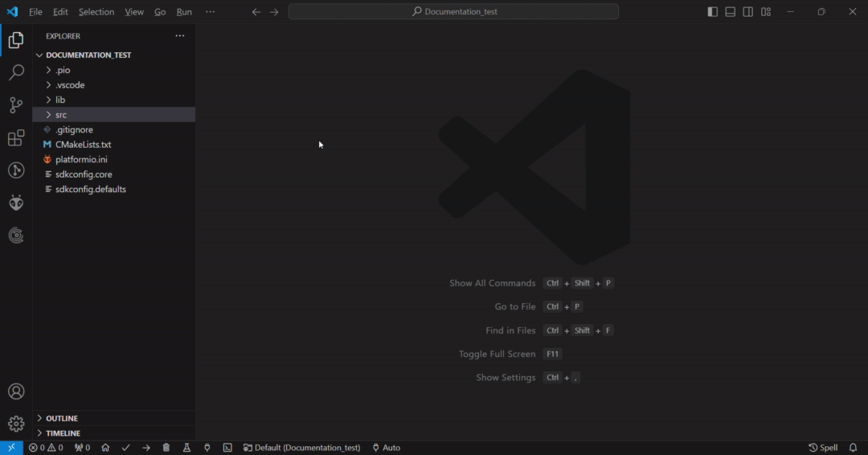Viewport: 868px width, 455px height.
Task: Open the Extensions view
Action: 16,138
